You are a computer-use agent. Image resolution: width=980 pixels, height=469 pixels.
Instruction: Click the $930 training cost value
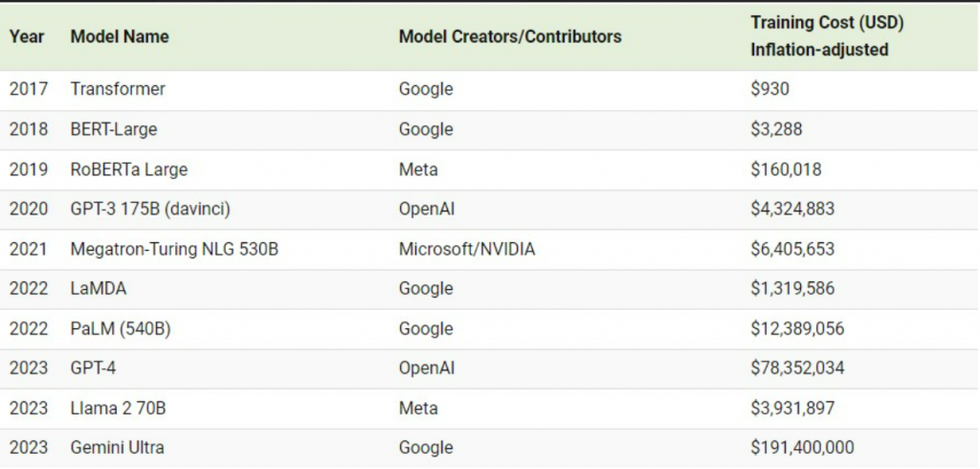(x=770, y=89)
